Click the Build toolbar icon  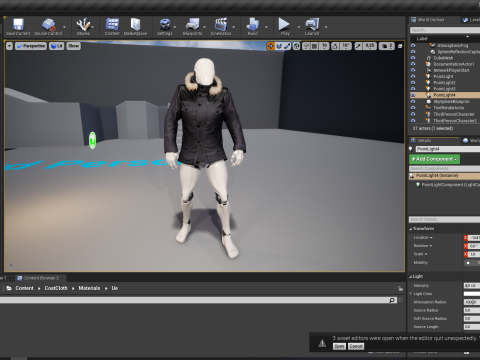(x=253, y=25)
